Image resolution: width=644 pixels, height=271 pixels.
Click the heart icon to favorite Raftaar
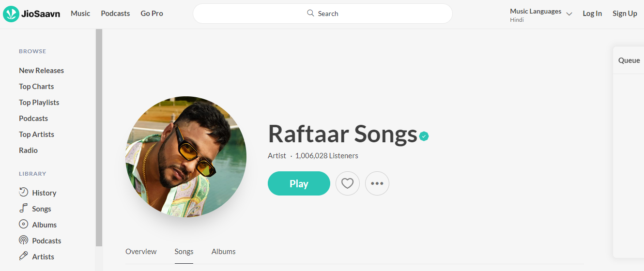(348, 184)
